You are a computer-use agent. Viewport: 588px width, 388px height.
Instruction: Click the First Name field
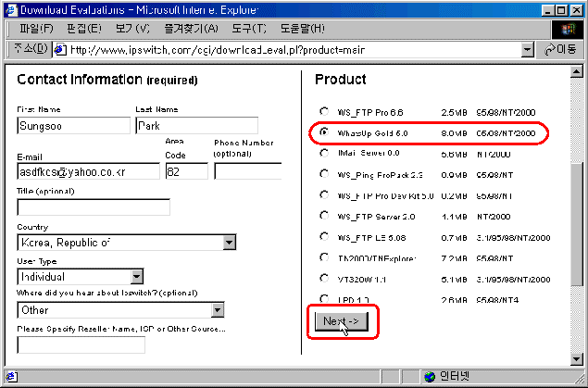tap(73, 126)
